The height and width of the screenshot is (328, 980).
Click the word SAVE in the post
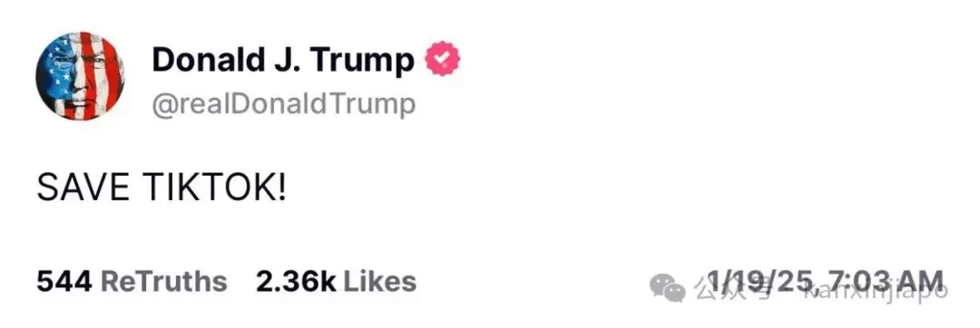coord(83,187)
